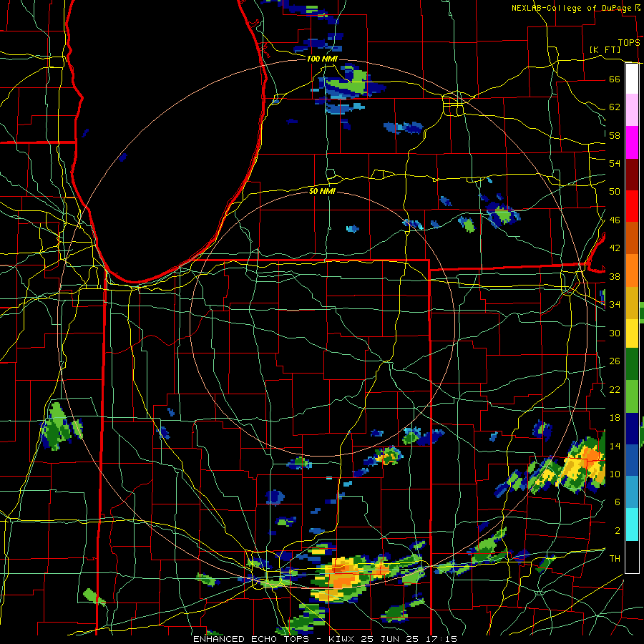Pick the navy legend swatch near 18
The image size is (644, 644).
point(632,429)
